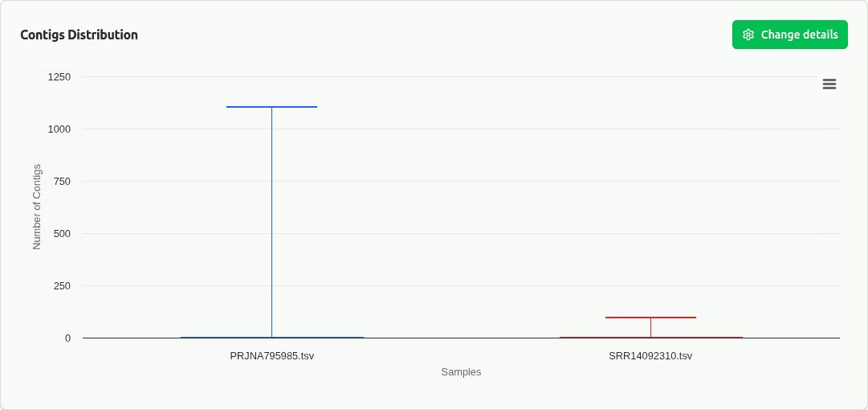Image resolution: width=868 pixels, height=410 pixels.
Task: Click the Contigs Distribution heading
Action: point(79,35)
